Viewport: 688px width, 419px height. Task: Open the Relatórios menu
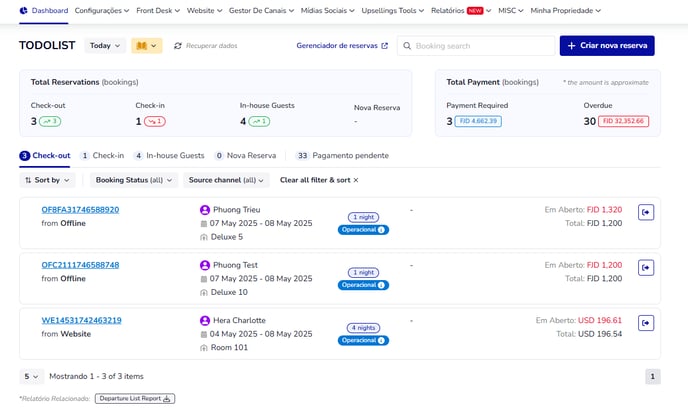[x=461, y=11]
